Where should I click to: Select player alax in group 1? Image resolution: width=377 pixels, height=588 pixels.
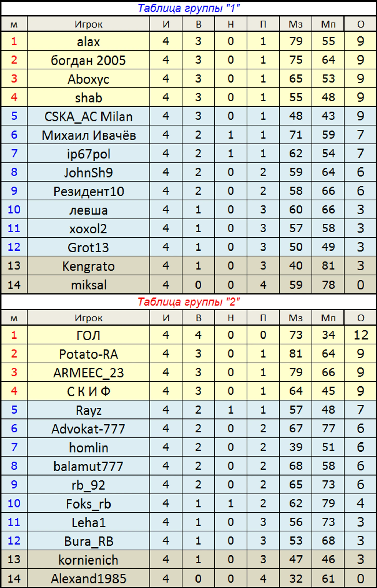tap(88, 41)
